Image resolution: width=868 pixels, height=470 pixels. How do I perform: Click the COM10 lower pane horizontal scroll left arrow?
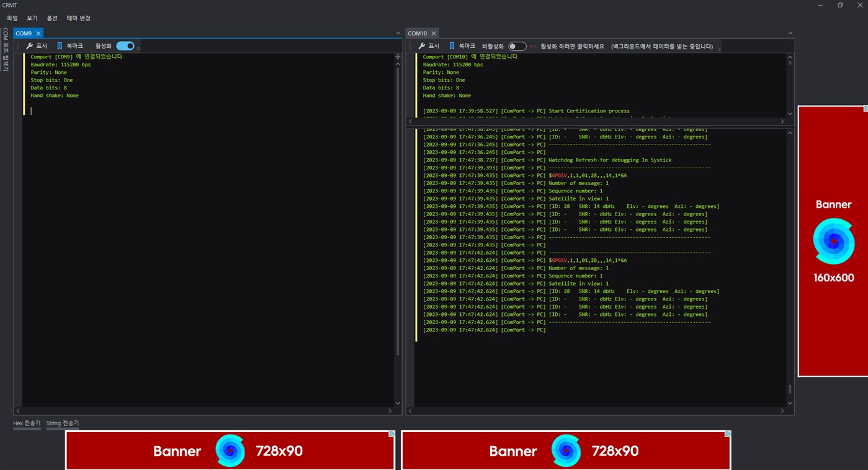(409, 411)
